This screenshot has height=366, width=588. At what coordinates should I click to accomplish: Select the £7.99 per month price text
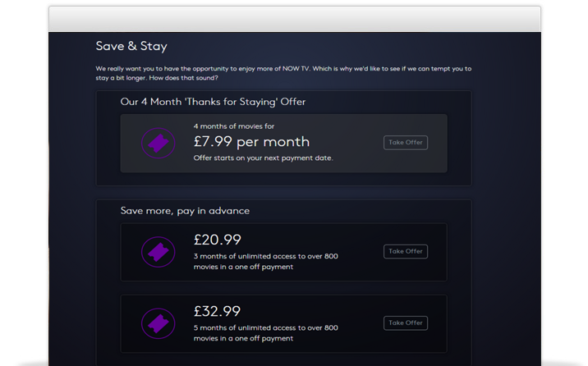pyautogui.click(x=251, y=142)
